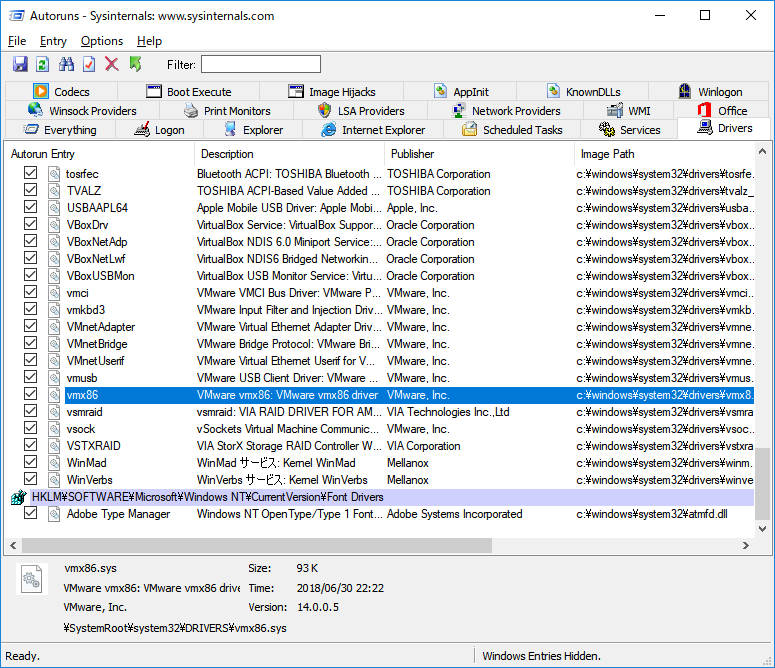The width and height of the screenshot is (775, 668).
Task: Open the Codecs tab
Action: coord(61,92)
